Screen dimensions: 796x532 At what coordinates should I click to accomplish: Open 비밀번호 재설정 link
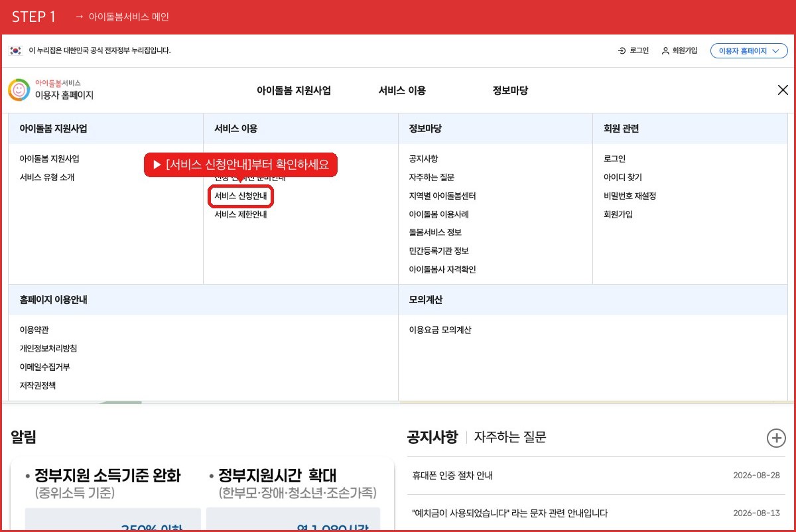(x=630, y=196)
